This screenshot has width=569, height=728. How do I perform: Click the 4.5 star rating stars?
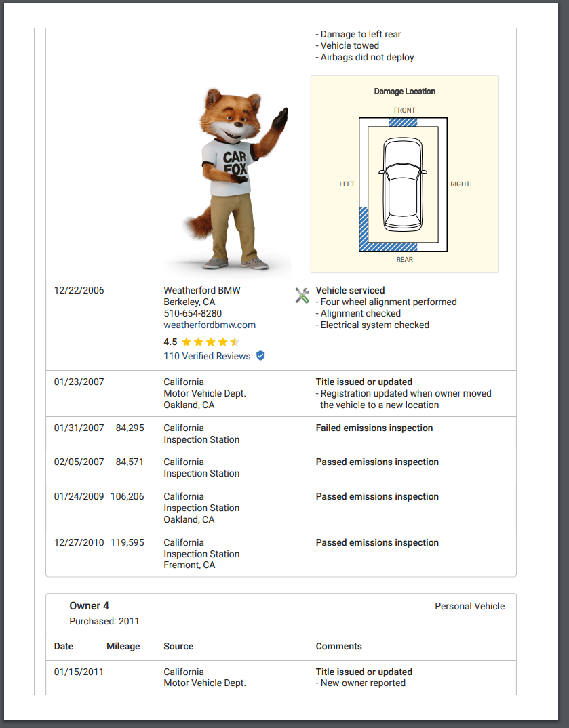(x=211, y=342)
